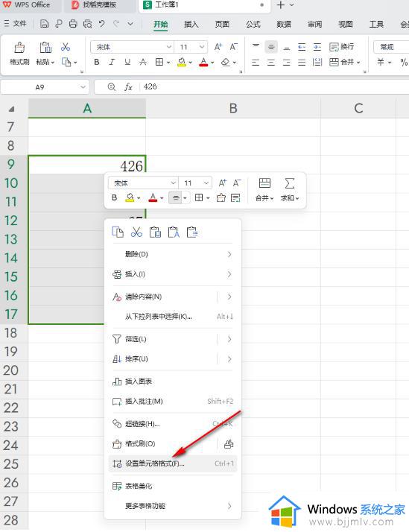Viewport: 409px width, 532px height.
Task: Click the zoom magnifier icon in formula bar
Action: point(112,87)
